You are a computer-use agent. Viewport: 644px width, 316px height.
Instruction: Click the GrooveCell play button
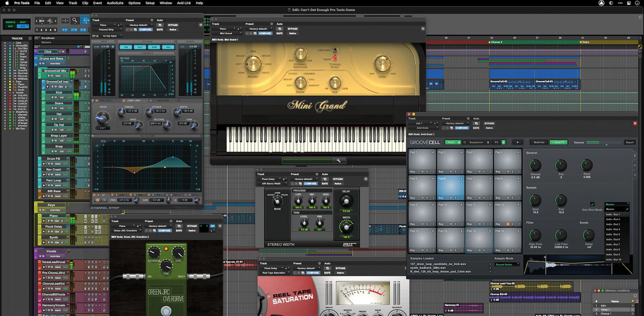click(518, 142)
